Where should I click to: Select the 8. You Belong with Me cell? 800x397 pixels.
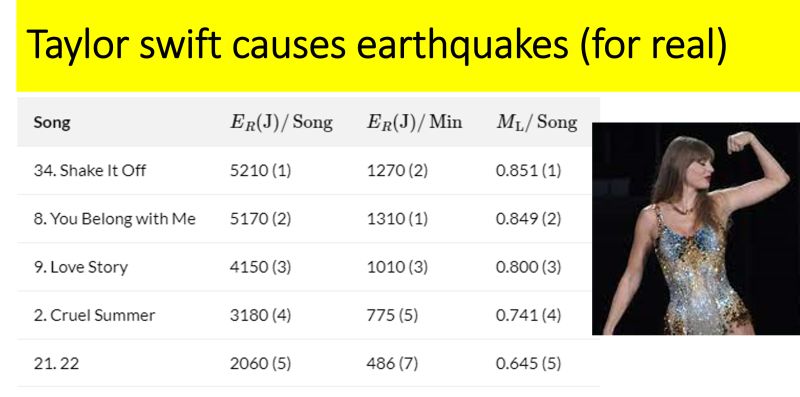[115, 219]
